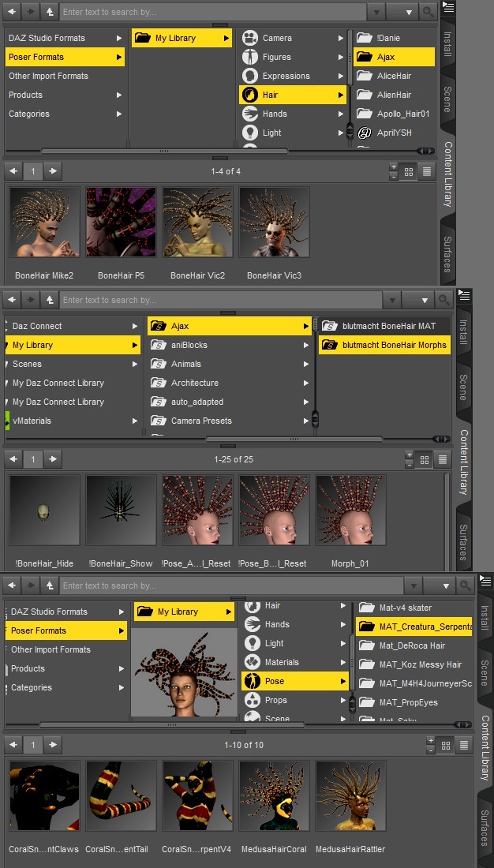Click forward arrow in 1-4 of 4 pane toolbar
494x868 pixels.
[x=31, y=12]
